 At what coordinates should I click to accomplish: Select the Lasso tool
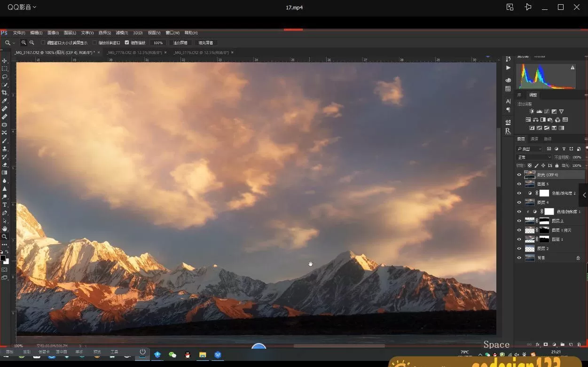coord(5,77)
